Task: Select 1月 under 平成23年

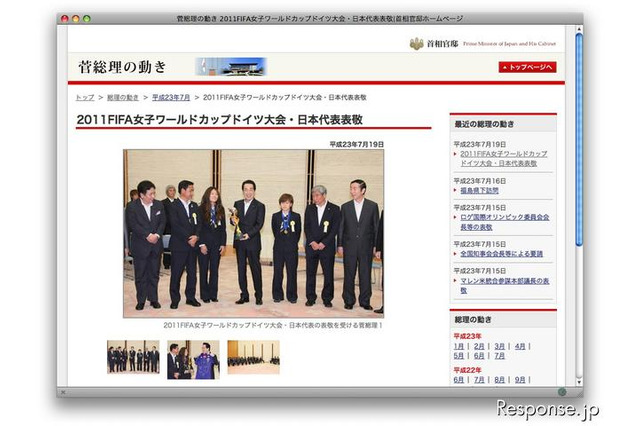Action: 459,346
